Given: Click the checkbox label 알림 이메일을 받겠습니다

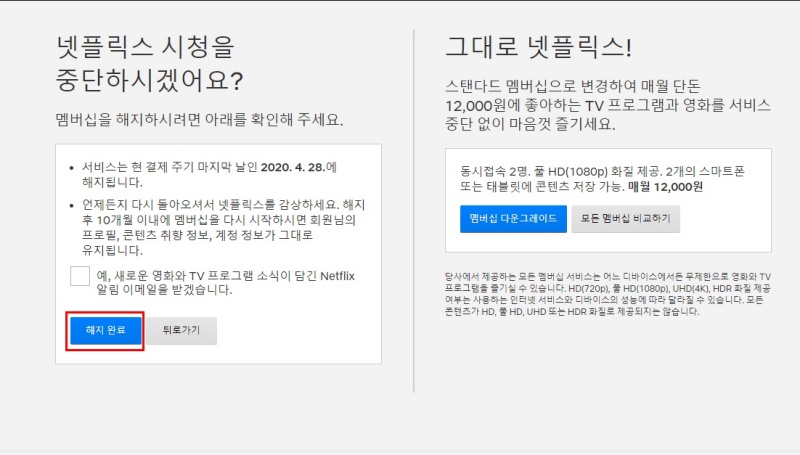Looking at the screenshot, I should coord(165,290).
